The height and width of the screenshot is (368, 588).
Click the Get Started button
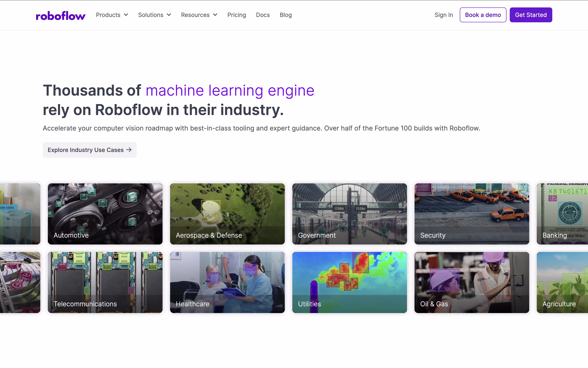pyautogui.click(x=531, y=15)
